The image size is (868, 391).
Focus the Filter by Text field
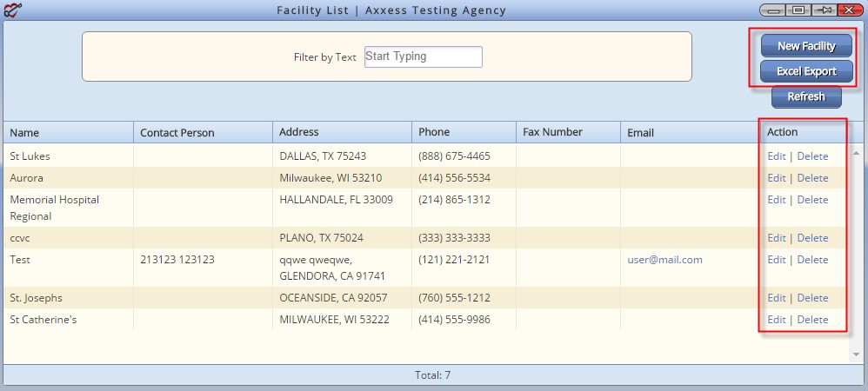(423, 56)
